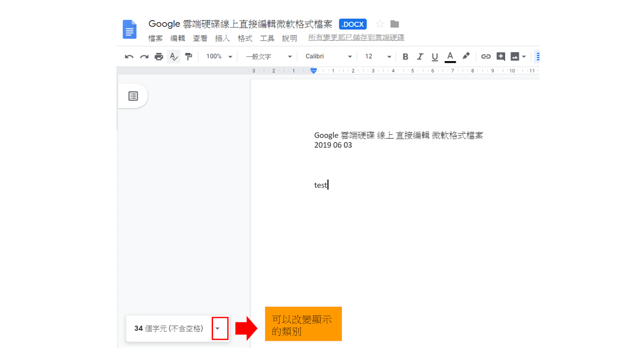The image size is (644, 362).
Task: Expand word count display type dropdown
Action: [218, 329]
